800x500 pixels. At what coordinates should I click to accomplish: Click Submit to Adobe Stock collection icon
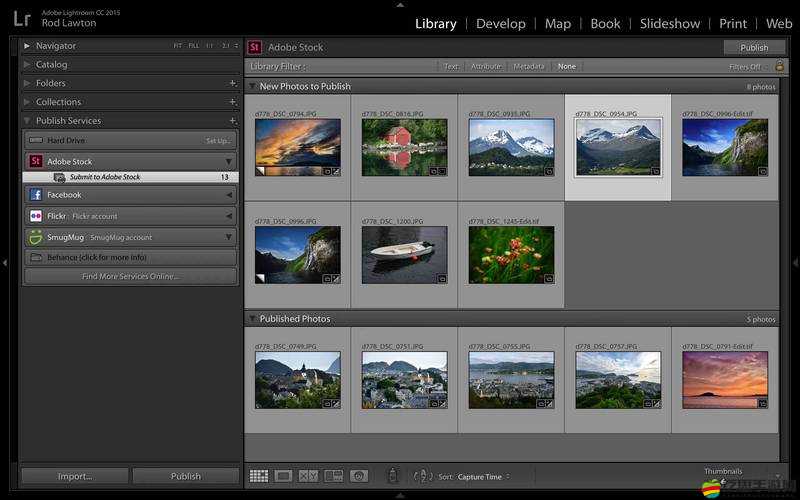click(60, 177)
